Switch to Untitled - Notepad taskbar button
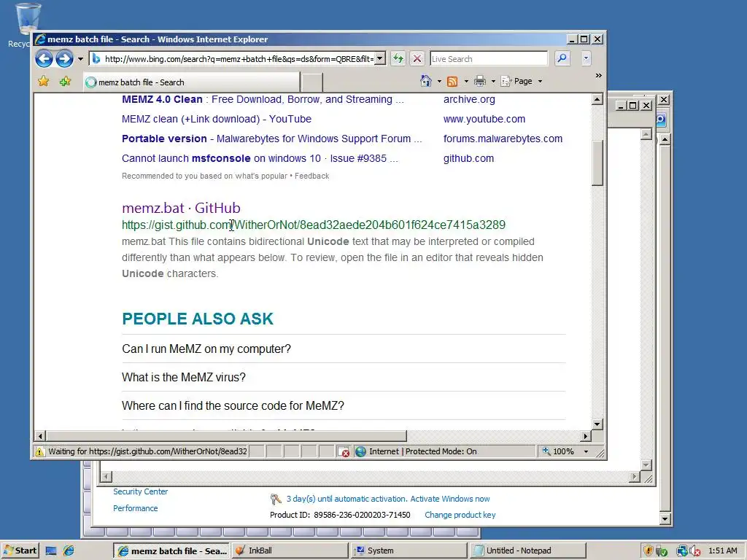Screen dimensions: 747x560 click(527, 551)
